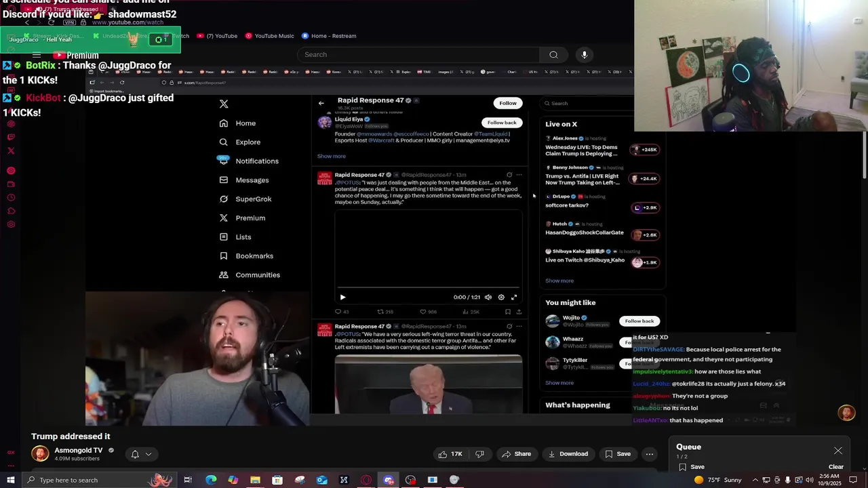Open more options on left-wing terror tweet
This screenshot has width=868, height=488.
point(519,326)
